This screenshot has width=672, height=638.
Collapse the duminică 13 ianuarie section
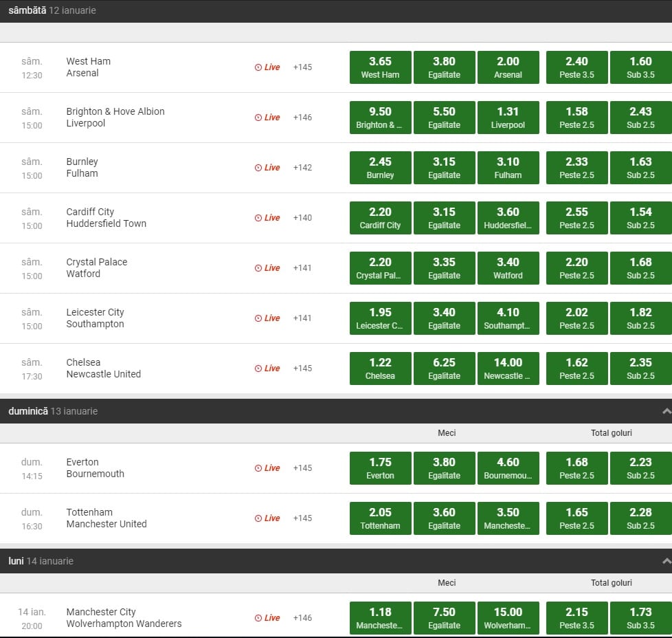[667, 411]
